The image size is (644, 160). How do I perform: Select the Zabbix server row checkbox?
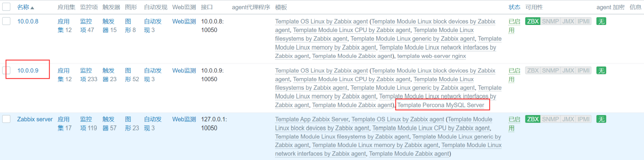click(x=6, y=119)
